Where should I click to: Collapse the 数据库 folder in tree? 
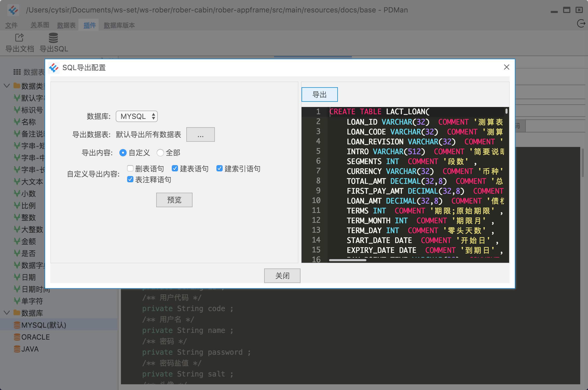tap(7, 312)
